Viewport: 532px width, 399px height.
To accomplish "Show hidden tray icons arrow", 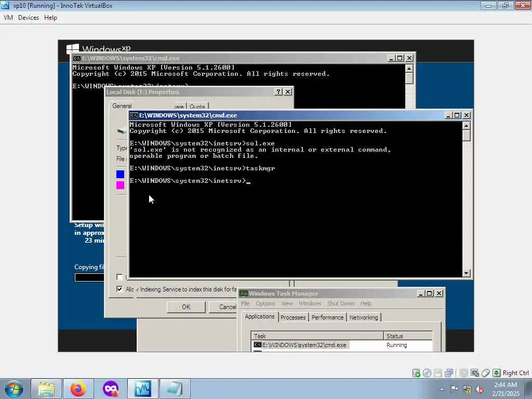I will coord(442,389).
